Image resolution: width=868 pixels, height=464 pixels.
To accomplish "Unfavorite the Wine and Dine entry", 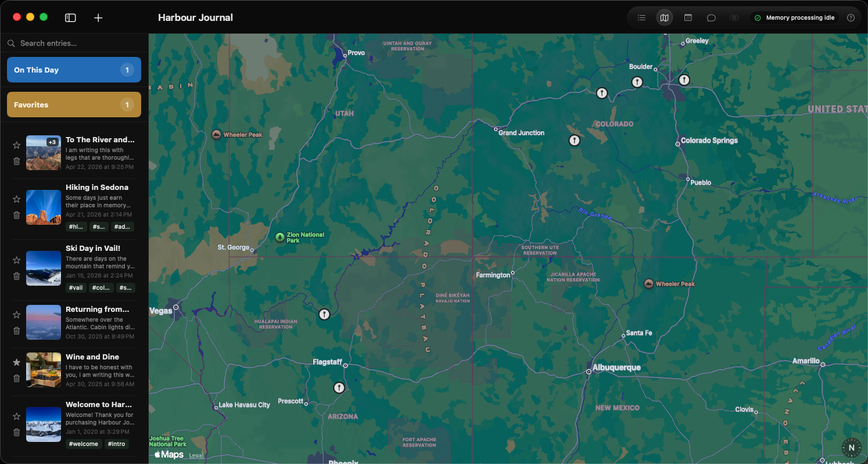I will tap(16, 362).
